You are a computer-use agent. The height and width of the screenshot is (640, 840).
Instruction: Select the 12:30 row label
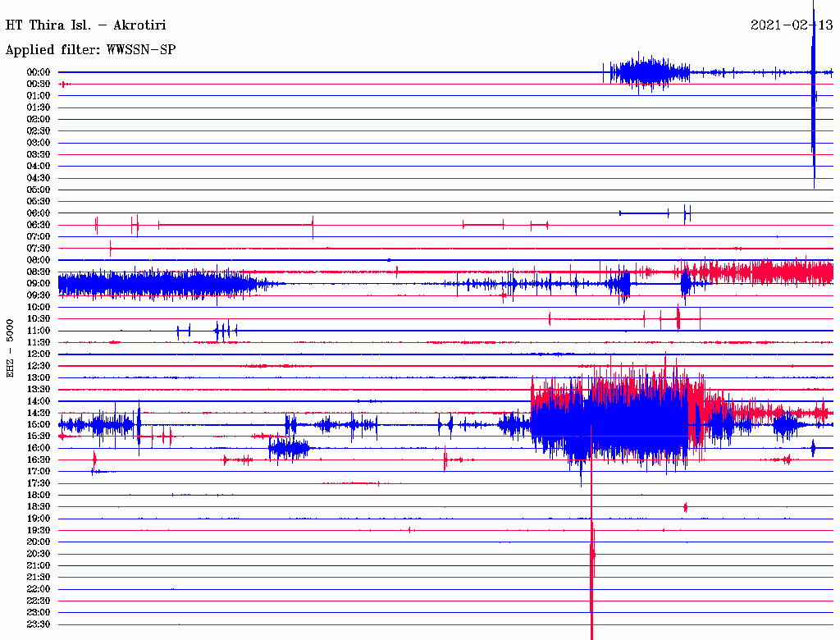click(39, 366)
